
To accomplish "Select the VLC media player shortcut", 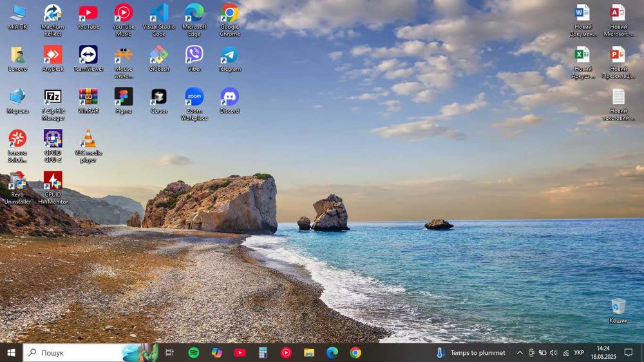I will point(88,146).
